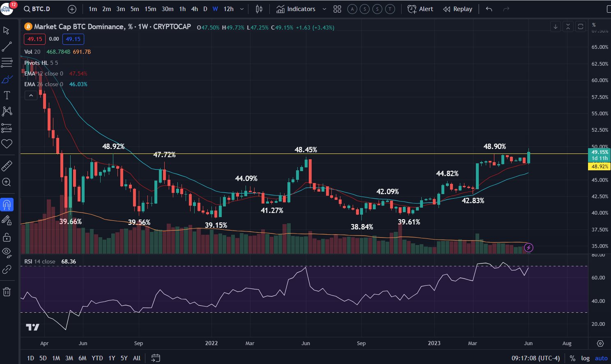
Task: Select the 5m timeframe
Action: click(135, 9)
